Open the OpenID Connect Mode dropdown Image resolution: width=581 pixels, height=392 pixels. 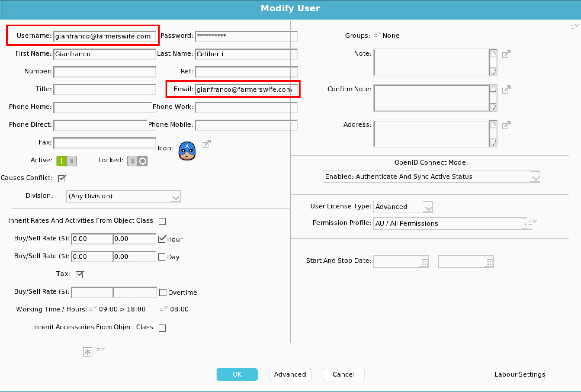[x=535, y=177]
